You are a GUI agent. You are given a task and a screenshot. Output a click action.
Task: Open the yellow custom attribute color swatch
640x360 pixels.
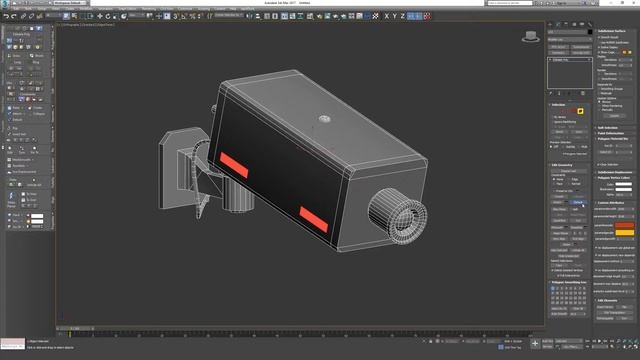(x=624, y=233)
